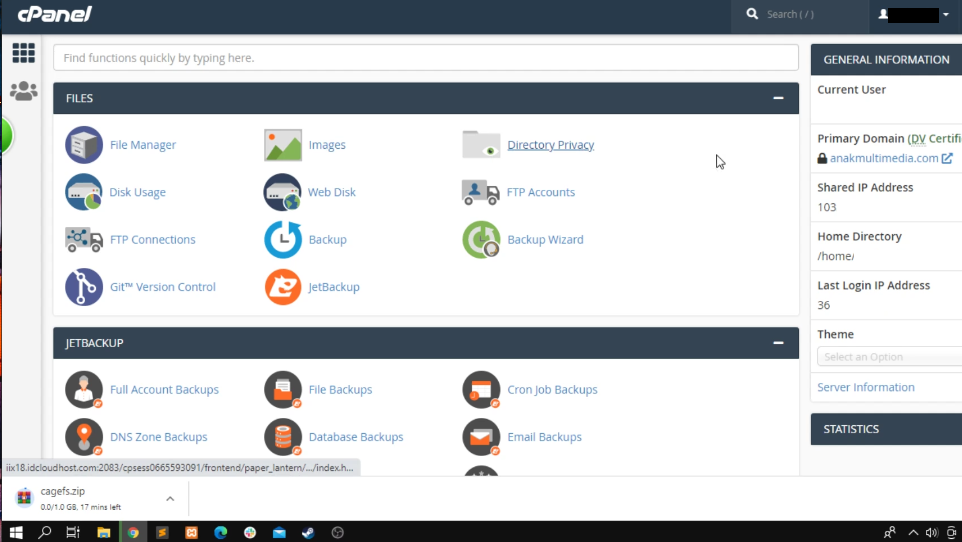The width and height of the screenshot is (962, 542).
Task: Click the FTP Accounts truck icon
Action: point(481,192)
